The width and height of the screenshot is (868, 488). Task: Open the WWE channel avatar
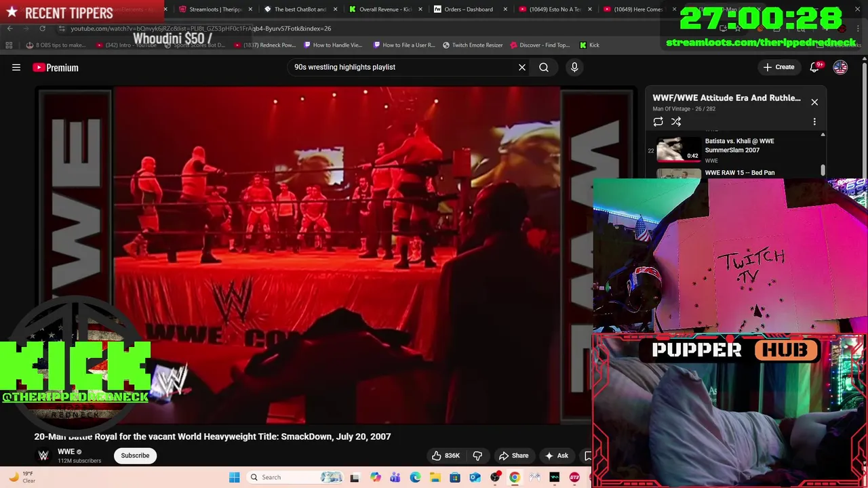pos(43,455)
